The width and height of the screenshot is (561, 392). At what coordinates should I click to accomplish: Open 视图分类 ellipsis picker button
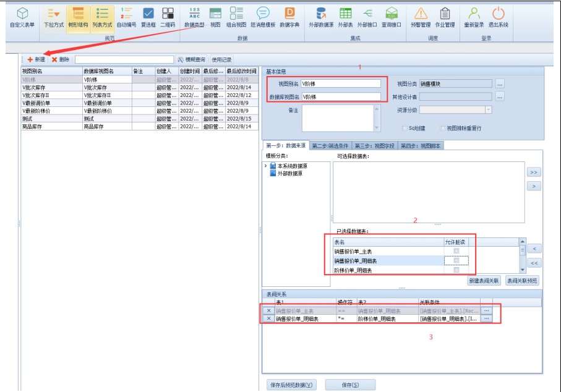(500, 83)
